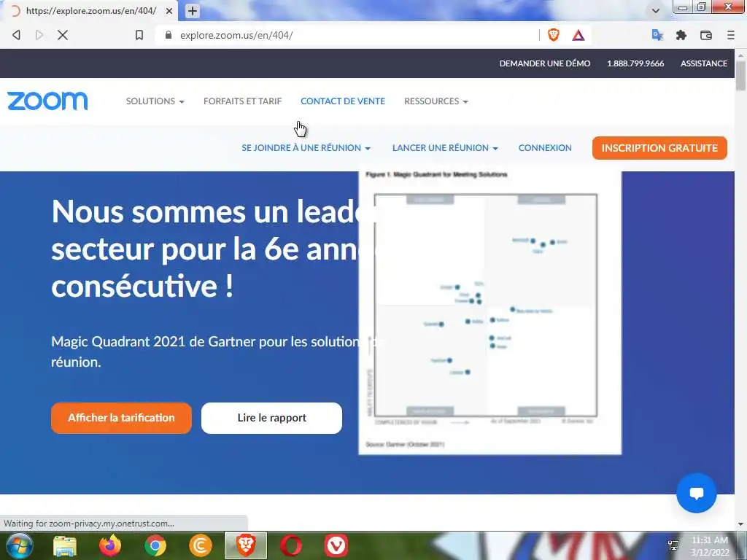Viewport: 747px width, 560px height.
Task: Click the padlock icon in address bar
Action: click(169, 35)
